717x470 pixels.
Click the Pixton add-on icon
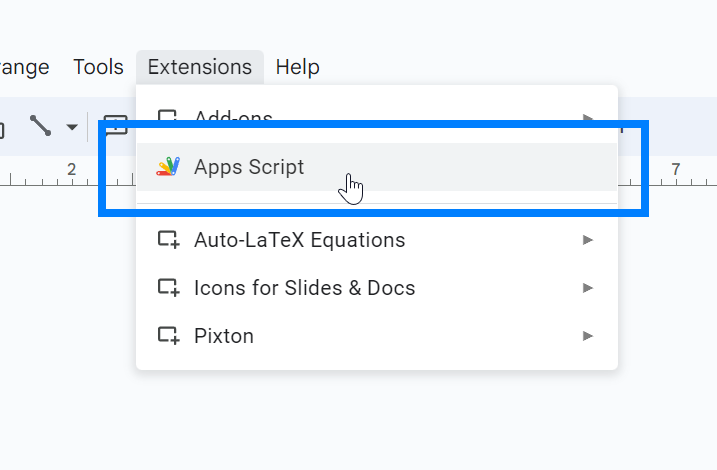[x=168, y=336]
